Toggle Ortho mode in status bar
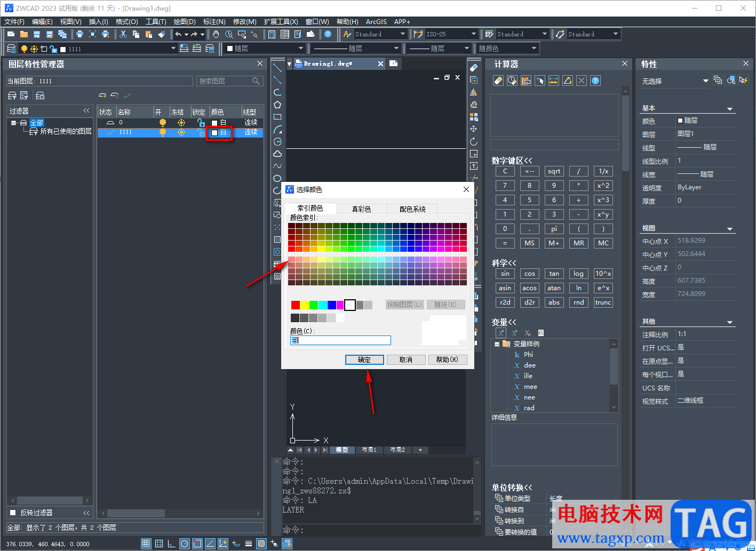Screen dimensions: 756x551 (x=171, y=544)
